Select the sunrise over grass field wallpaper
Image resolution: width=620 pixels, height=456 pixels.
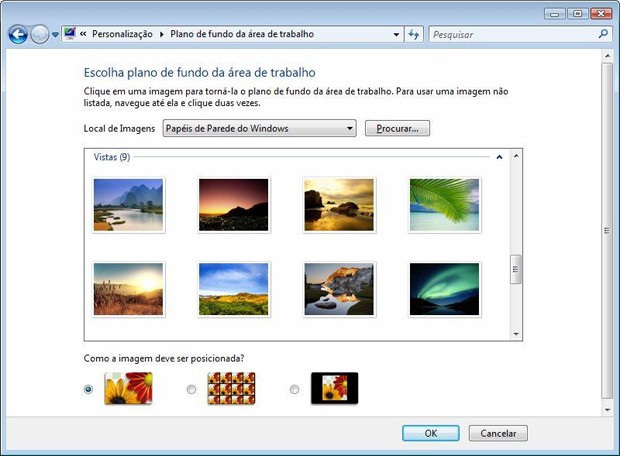tap(128, 289)
